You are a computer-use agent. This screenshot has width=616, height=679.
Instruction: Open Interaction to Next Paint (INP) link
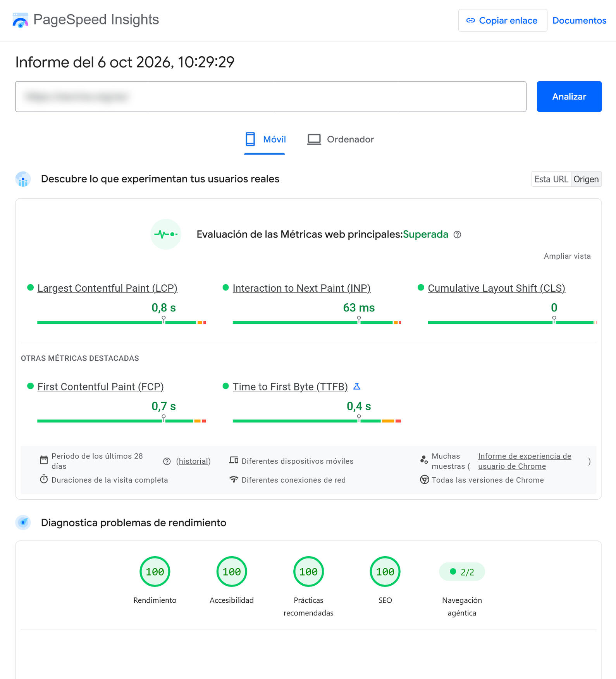pos(301,288)
